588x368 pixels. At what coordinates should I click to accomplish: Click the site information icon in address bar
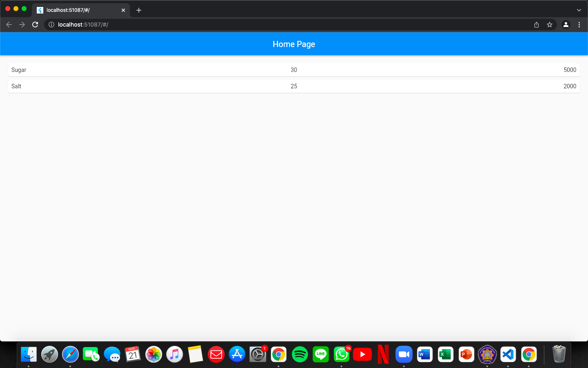(x=51, y=25)
